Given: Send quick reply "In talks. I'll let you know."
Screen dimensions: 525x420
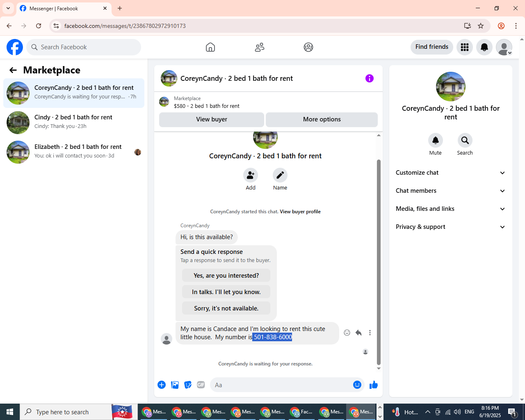Looking at the screenshot, I should [x=226, y=292].
